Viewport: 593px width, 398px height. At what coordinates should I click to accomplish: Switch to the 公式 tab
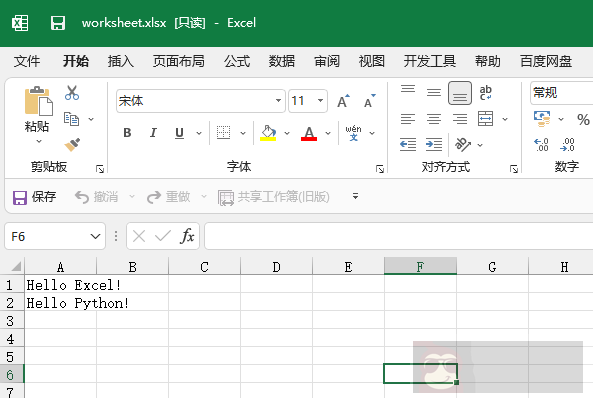point(237,61)
